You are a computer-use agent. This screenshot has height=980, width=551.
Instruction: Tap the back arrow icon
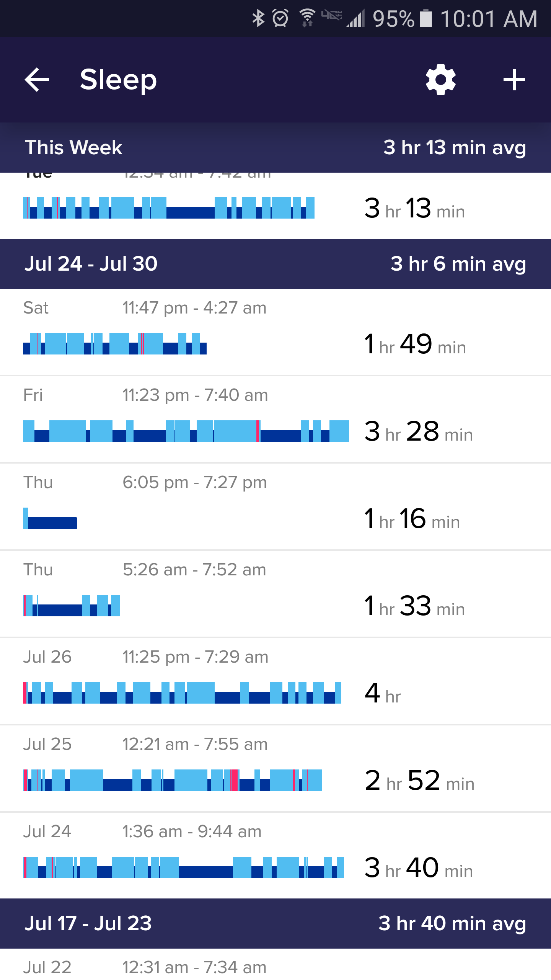[37, 80]
